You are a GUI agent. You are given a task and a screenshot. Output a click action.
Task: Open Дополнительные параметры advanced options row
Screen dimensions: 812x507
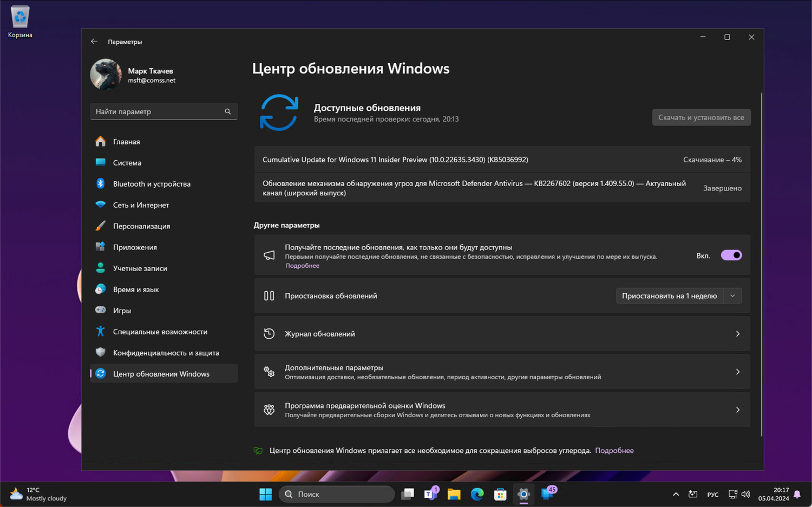(x=502, y=372)
